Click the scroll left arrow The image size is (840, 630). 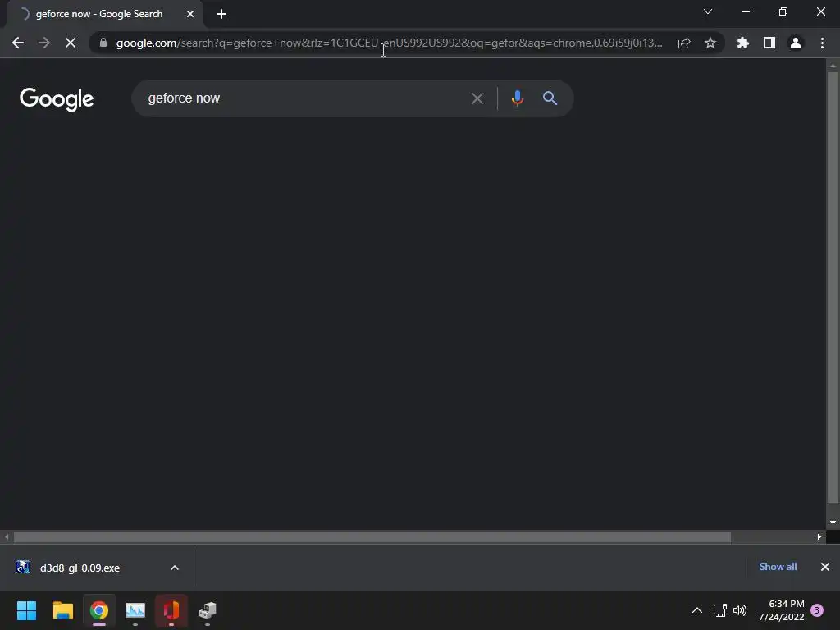pos(7,536)
